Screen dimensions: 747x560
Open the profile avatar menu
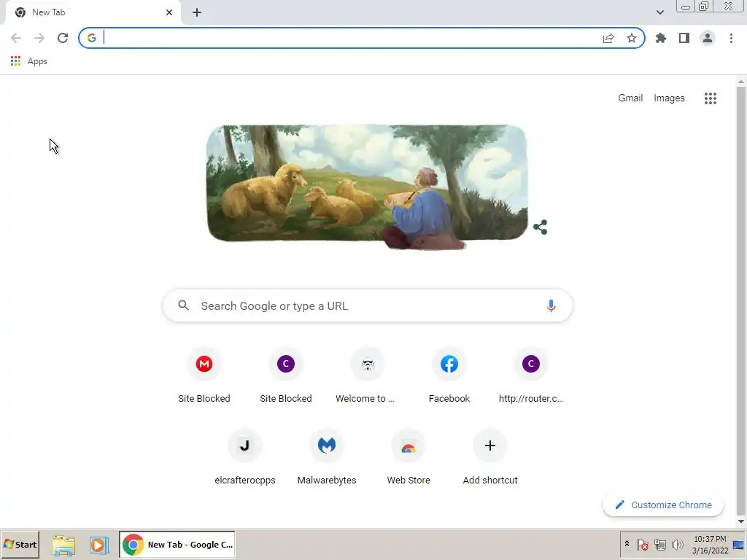click(708, 38)
